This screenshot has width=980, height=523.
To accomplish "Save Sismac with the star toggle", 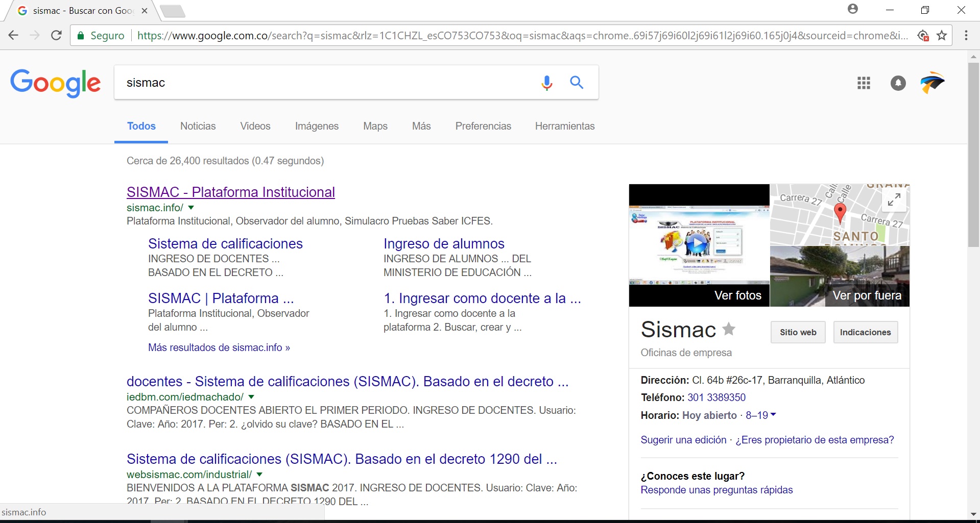I will pyautogui.click(x=729, y=329).
